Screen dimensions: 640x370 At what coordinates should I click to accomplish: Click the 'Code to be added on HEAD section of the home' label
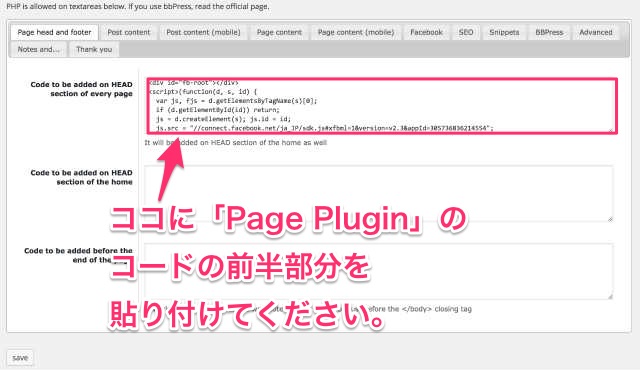(x=81, y=177)
